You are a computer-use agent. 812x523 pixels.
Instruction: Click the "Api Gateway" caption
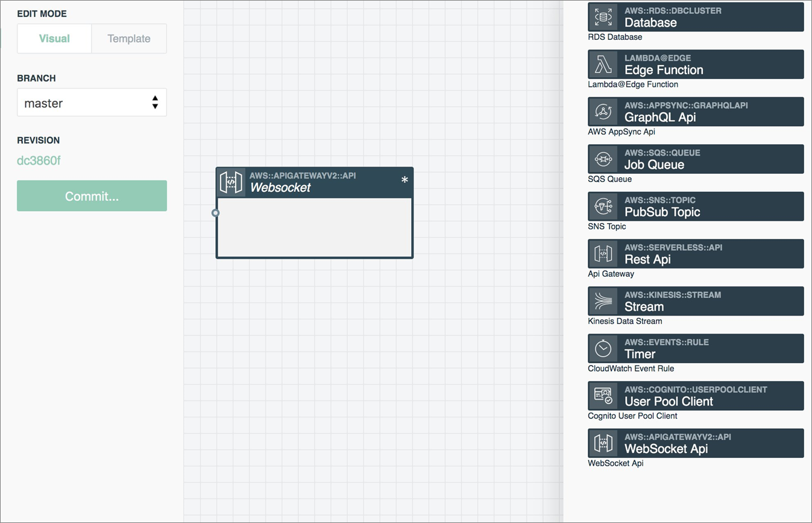611,274
